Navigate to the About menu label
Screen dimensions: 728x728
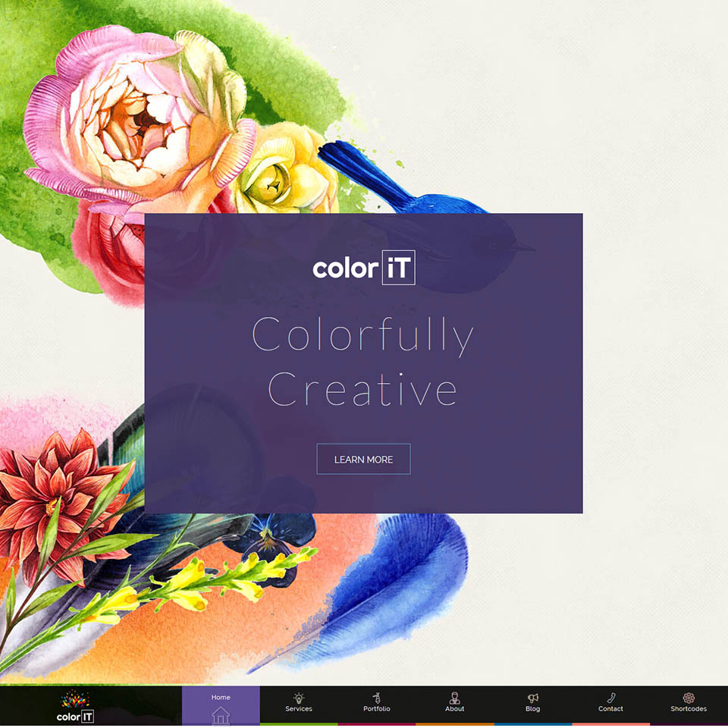[454, 709]
